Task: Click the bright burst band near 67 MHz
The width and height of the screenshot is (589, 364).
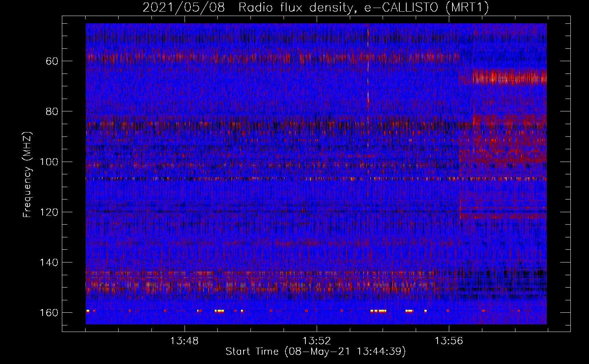Action: point(509,78)
